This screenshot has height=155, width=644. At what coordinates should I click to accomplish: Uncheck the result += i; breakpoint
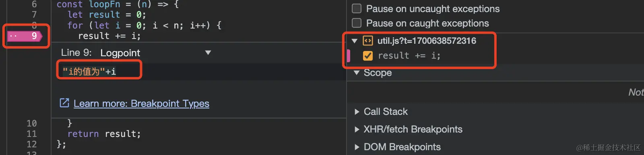(x=368, y=56)
